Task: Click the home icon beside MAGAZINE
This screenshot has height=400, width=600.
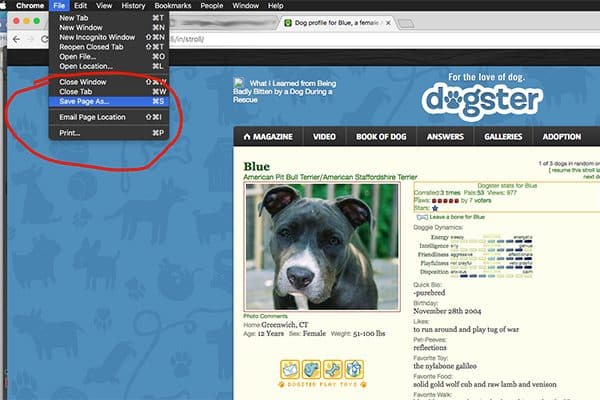Action: (247, 137)
